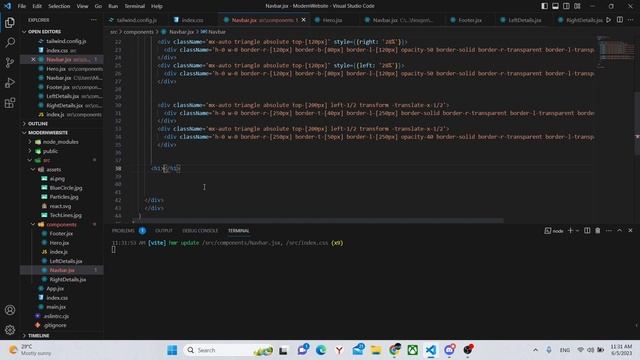This screenshot has height=360, width=640.
Task: Open the View menu
Action: (82, 6)
